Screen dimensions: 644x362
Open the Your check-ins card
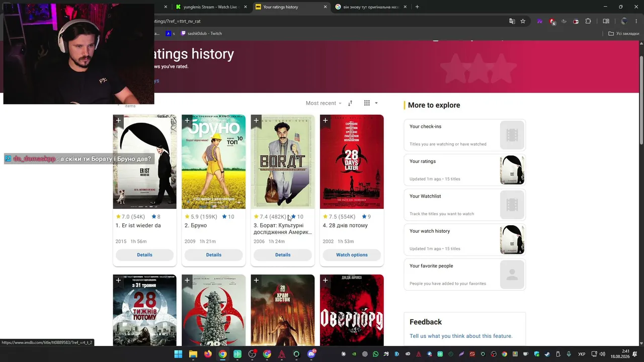(464, 135)
